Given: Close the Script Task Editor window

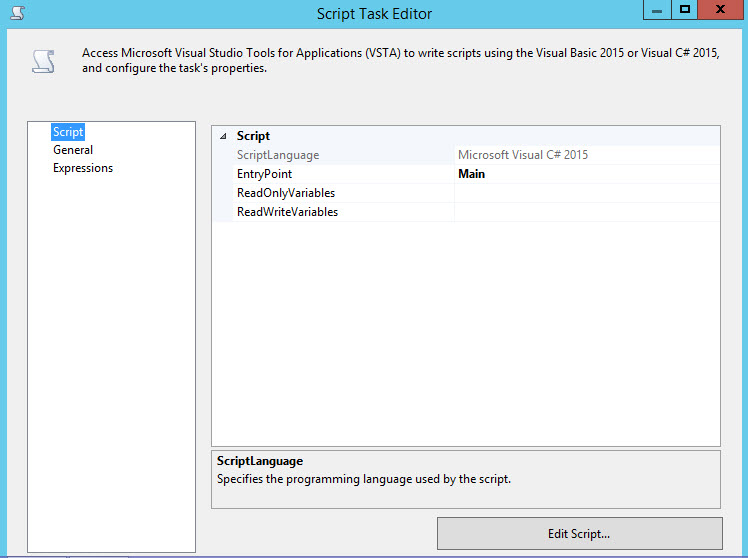Looking at the screenshot, I should pos(720,10).
